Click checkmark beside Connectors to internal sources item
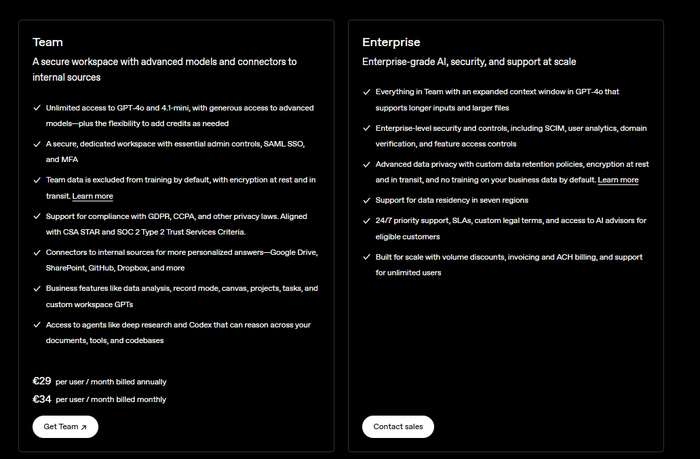Screen dimensions: 700x459 pyautogui.click(x=37, y=252)
